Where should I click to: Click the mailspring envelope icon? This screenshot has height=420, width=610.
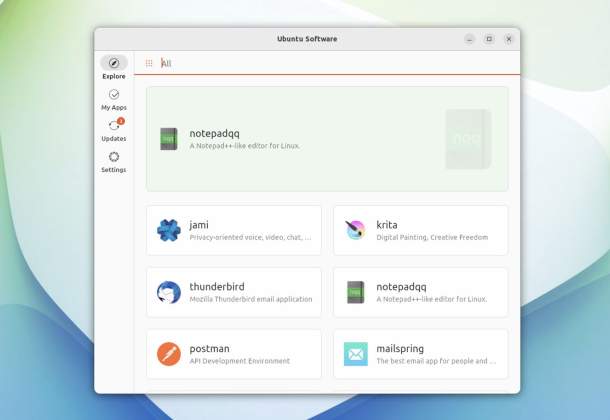click(x=355, y=354)
